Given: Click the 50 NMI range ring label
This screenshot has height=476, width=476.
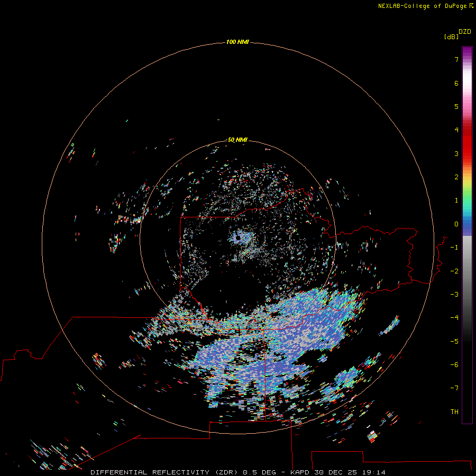Looking at the screenshot, I should [237, 140].
